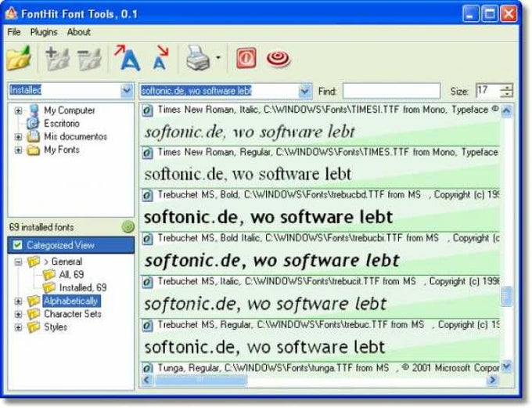Click the remove folder toolbar icon

[89, 59]
